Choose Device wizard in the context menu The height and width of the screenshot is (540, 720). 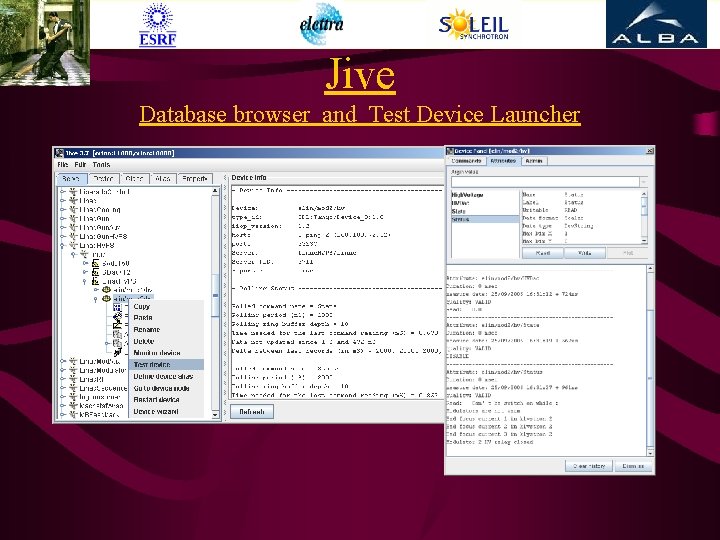(x=166, y=412)
